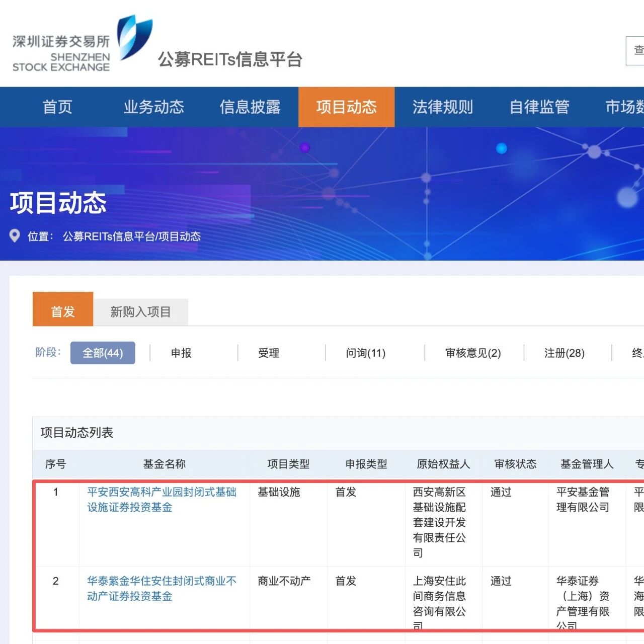Filter by the 审核意见(2) stage
Viewport: 644px width, 644px height.
pyautogui.click(x=473, y=353)
